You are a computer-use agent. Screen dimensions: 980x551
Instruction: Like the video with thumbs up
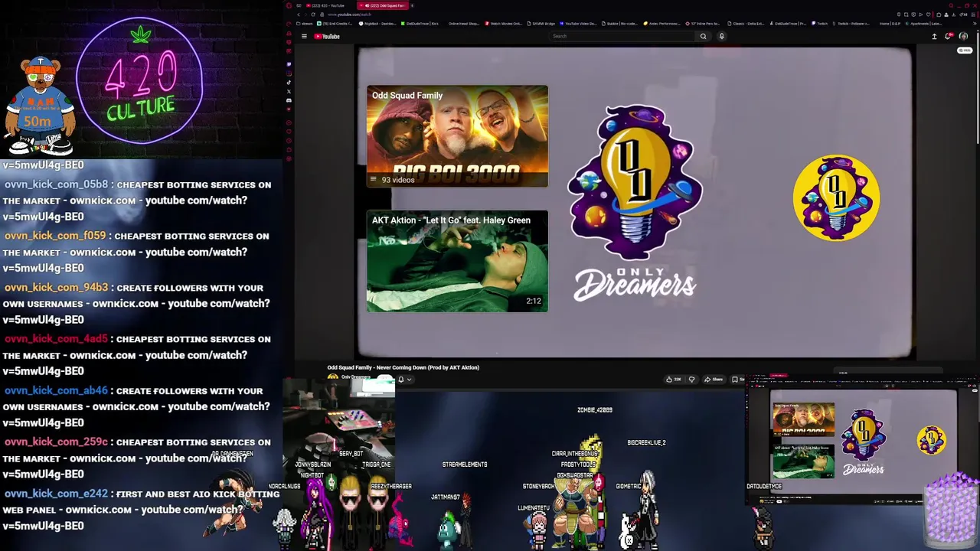pos(673,379)
